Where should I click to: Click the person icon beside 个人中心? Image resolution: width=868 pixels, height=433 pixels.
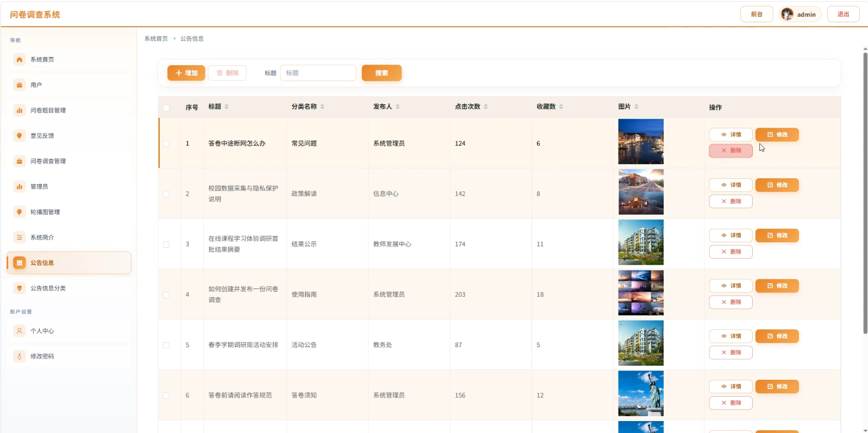tap(20, 331)
